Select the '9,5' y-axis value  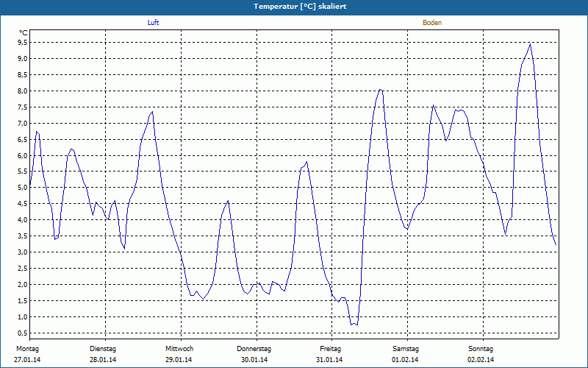22,43
